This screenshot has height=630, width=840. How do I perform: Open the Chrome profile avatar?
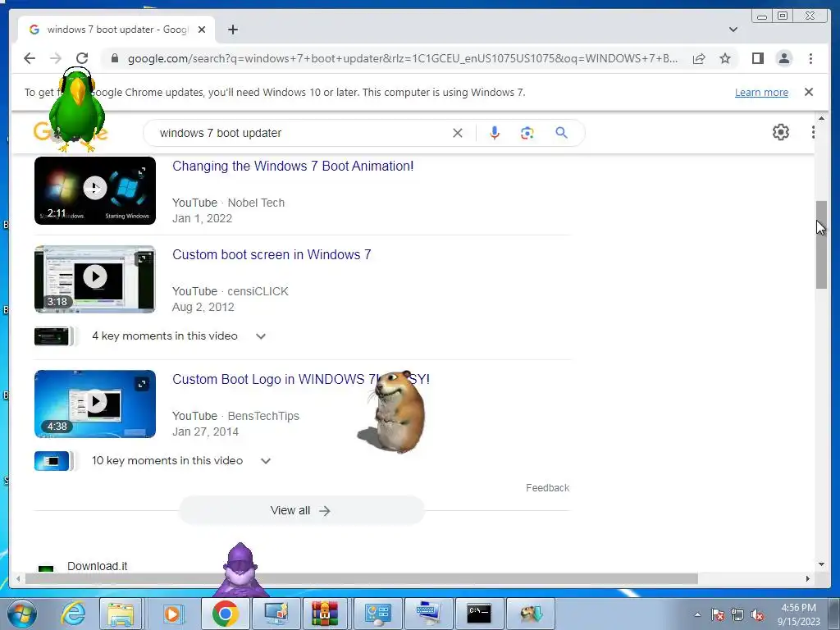coord(783,58)
